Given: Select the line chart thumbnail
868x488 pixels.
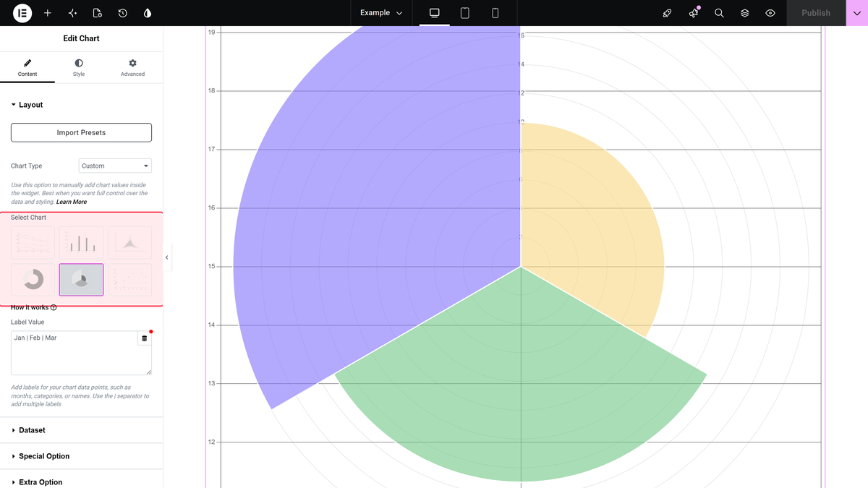Looking at the screenshot, I should [x=33, y=242].
